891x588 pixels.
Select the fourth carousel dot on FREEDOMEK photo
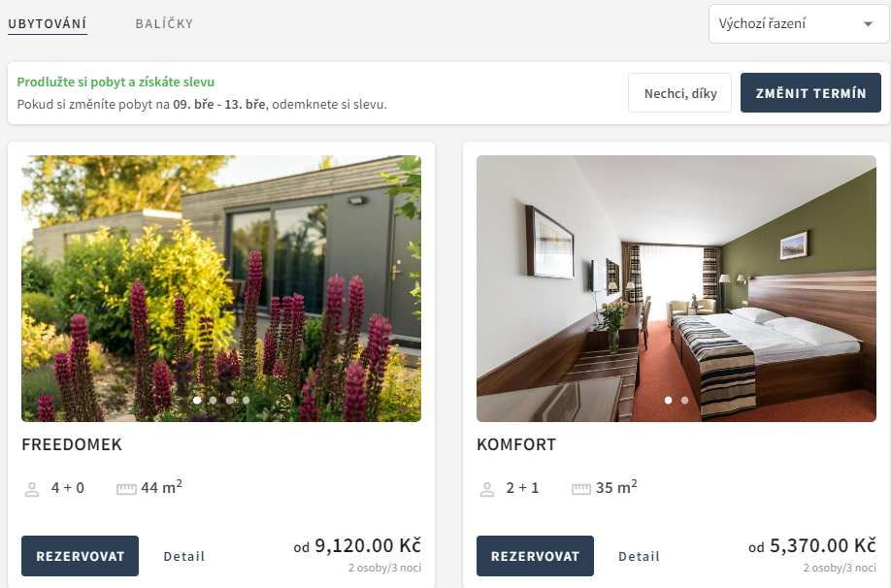coord(247,400)
